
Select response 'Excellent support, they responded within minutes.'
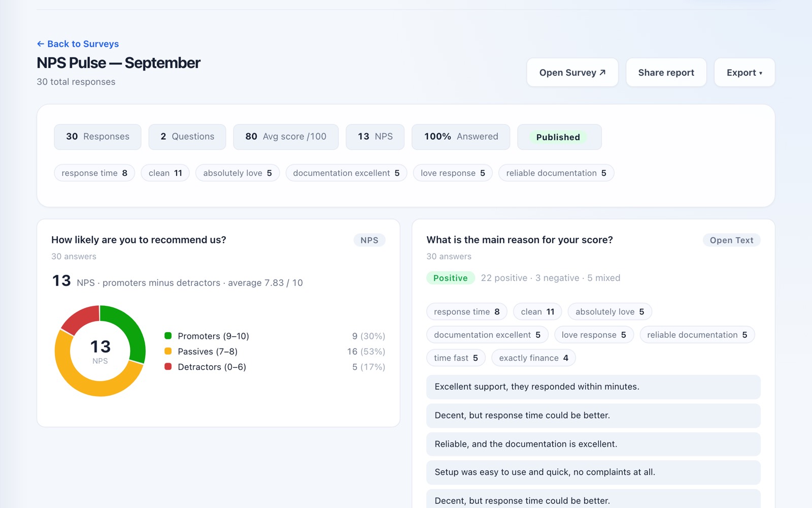pos(593,387)
